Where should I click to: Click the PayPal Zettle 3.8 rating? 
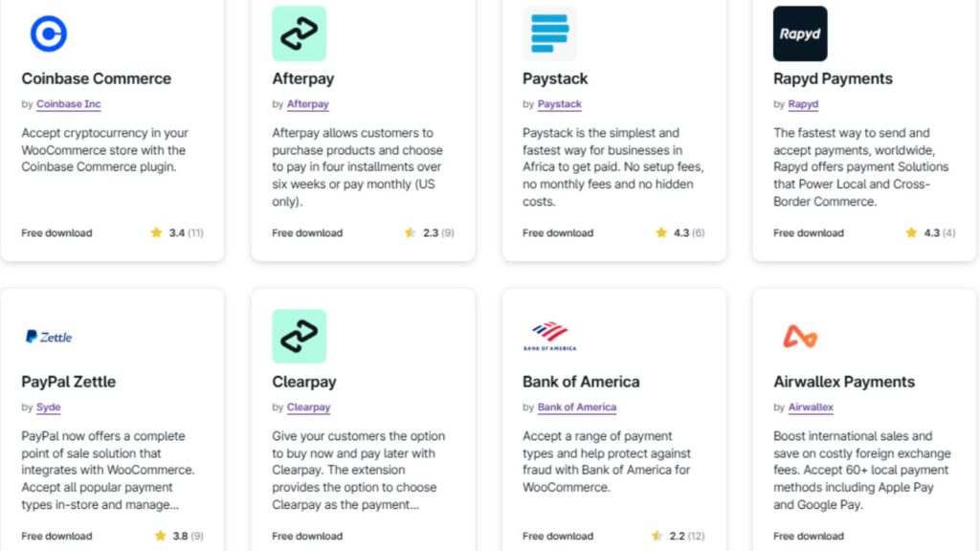(178, 536)
